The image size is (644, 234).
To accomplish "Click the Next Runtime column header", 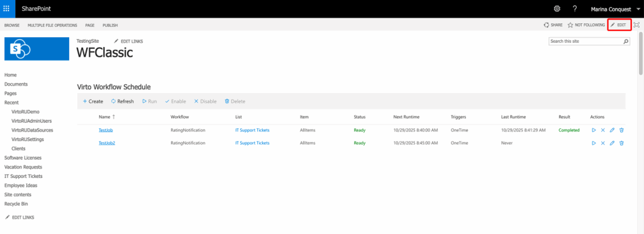I will coord(406,117).
